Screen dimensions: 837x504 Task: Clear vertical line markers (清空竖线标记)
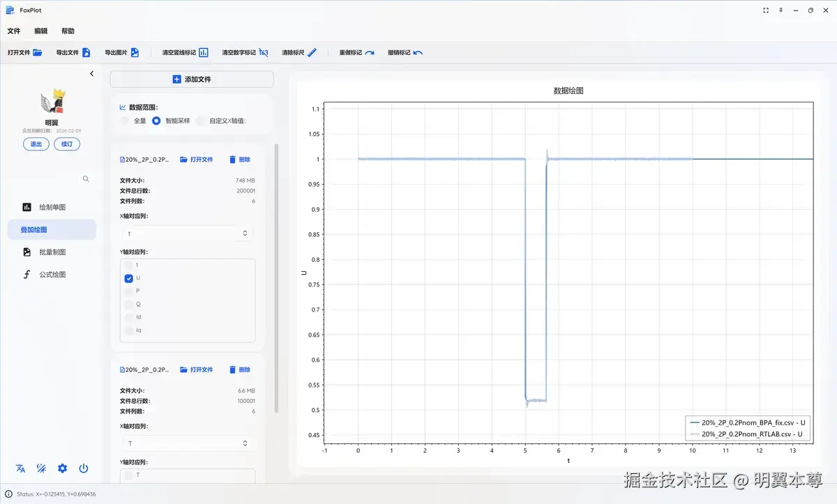click(186, 52)
